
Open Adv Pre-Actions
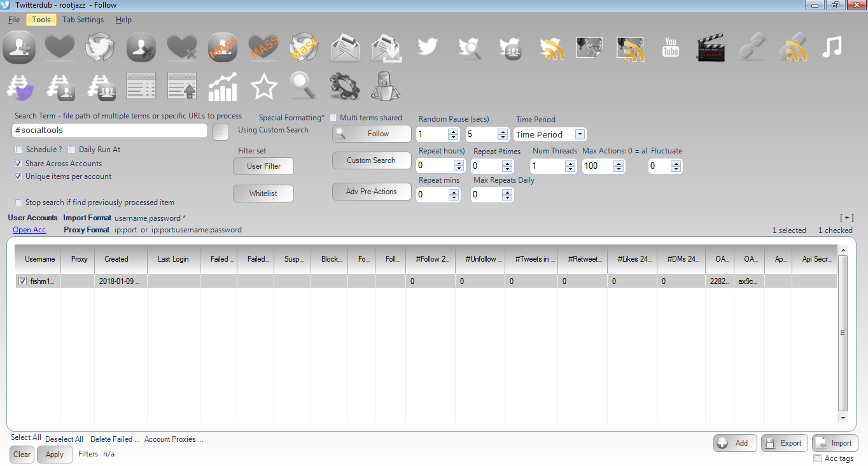pos(372,192)
